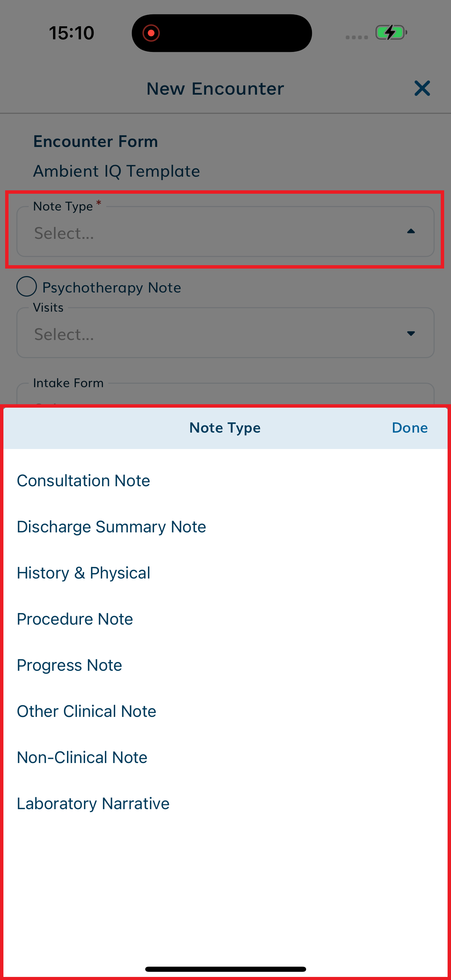Image resolution: width=451 pixels, height=980 pixels.
Task: Tap the home indicator bar
Action: coord(225,969)
